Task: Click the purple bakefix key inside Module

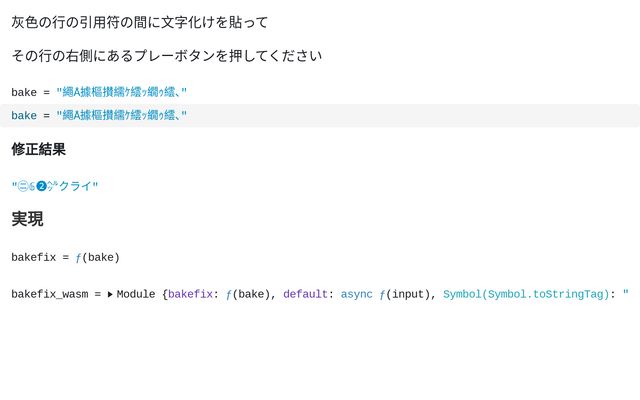Action: pos(190,295)
